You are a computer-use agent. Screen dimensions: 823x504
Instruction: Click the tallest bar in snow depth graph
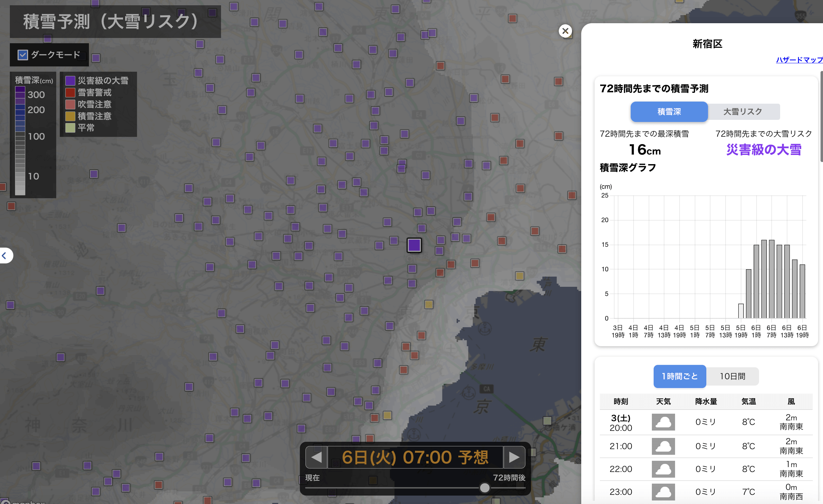point(764,279)
